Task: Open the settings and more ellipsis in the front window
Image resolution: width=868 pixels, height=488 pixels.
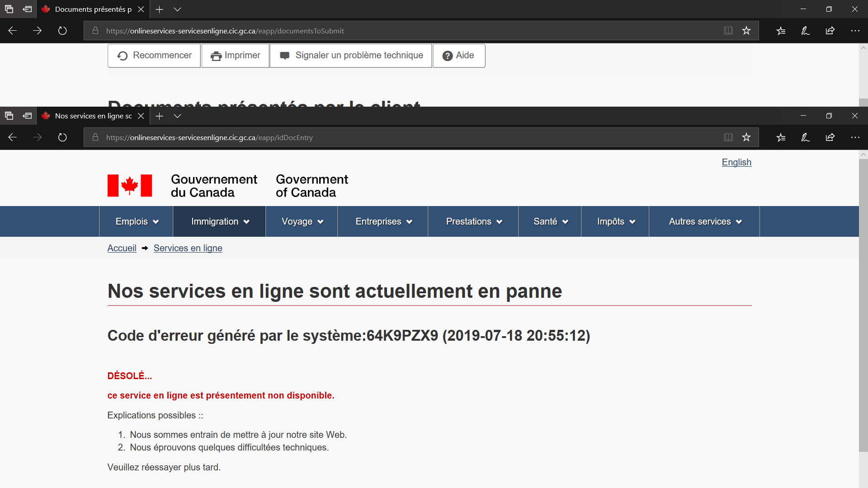Action: coord(855,137)
